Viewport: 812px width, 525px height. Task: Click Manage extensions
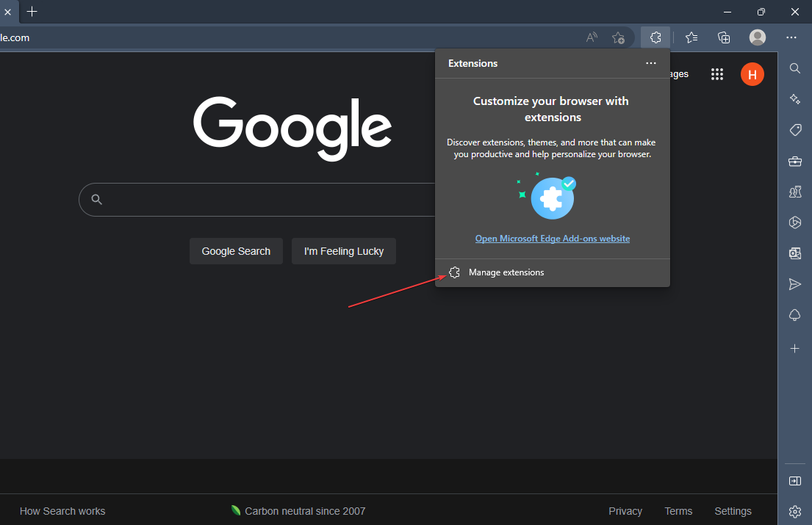pyautogui.click(x=553, y=272)
